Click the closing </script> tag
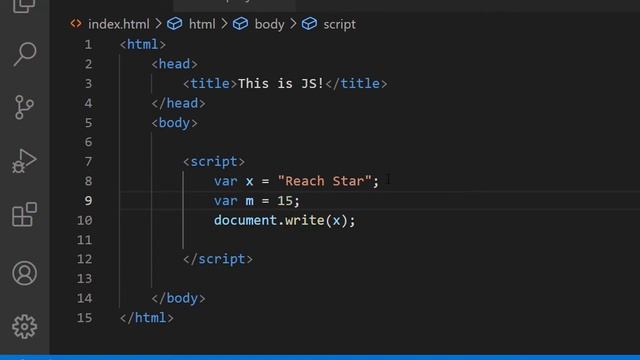640x360 pixels. (x=218, y=259)
